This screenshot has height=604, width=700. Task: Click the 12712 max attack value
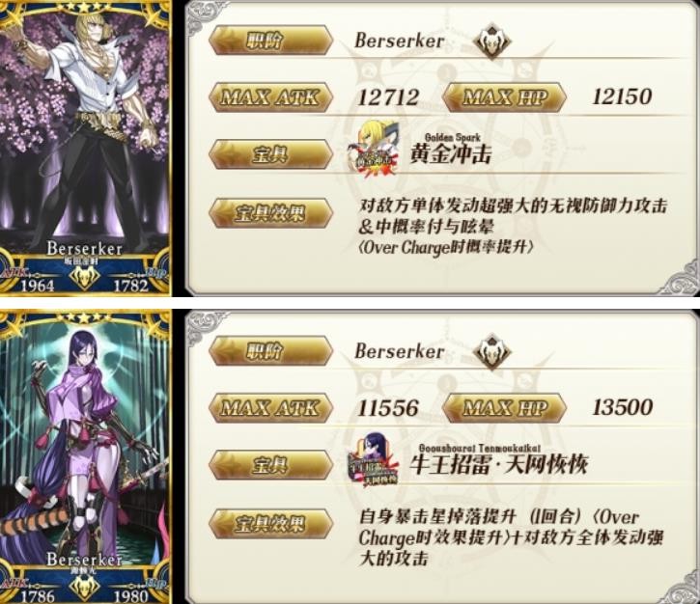pyautogui.click(x=388, y=97)
